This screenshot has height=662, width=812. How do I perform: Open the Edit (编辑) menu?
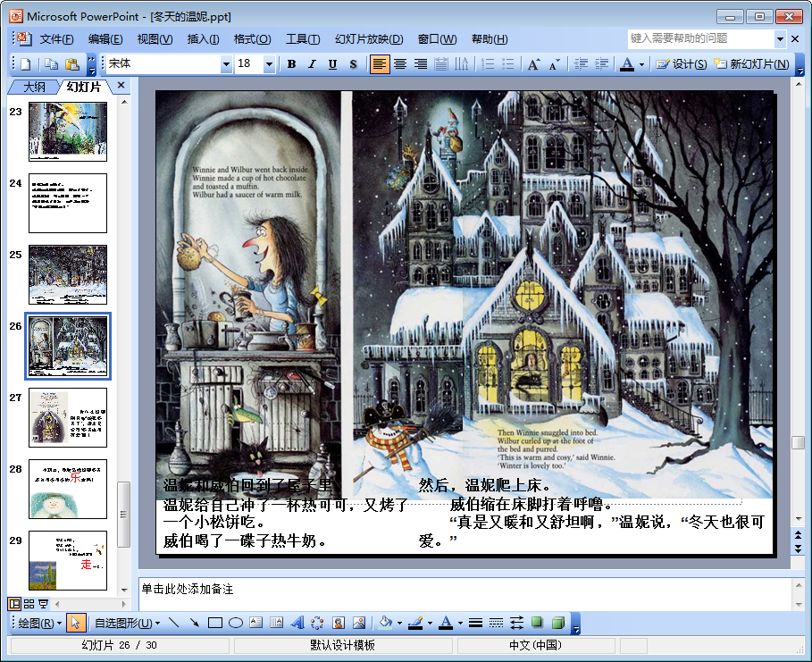coord(105,39)
